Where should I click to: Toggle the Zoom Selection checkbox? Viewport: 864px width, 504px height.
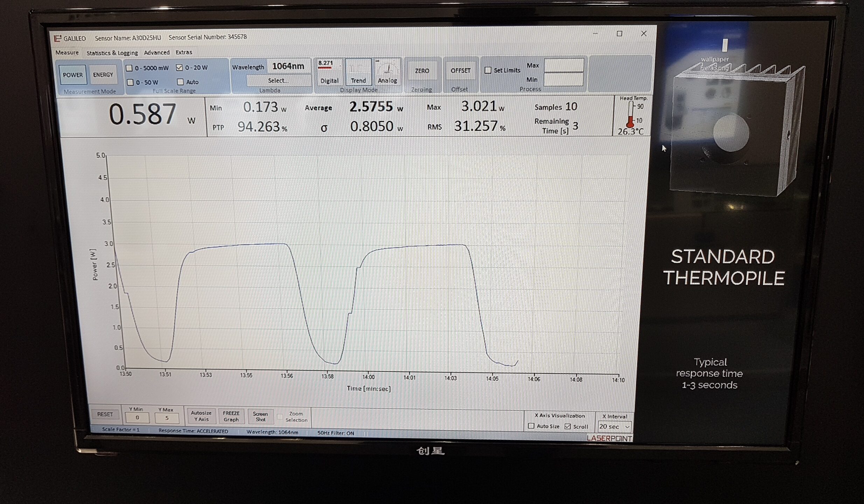pyautogui.click(x=280, y=417)
